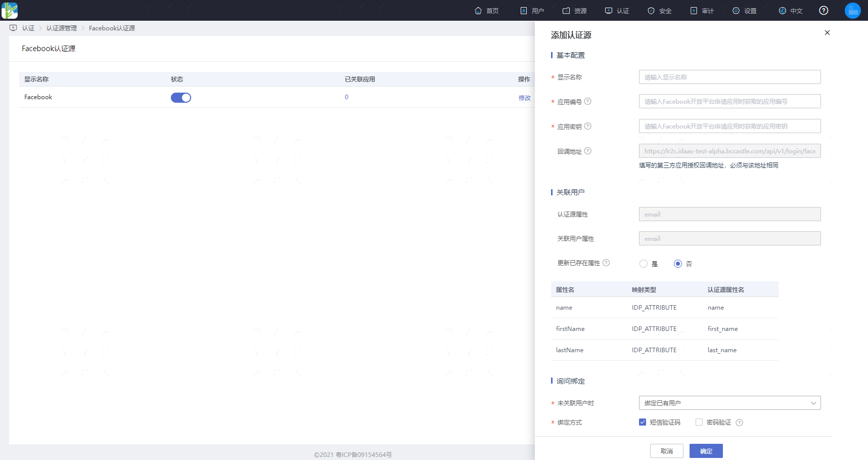Click the 取消 cancel button
This screenshot has width=868, height=460.
click(x=667, y=451)
